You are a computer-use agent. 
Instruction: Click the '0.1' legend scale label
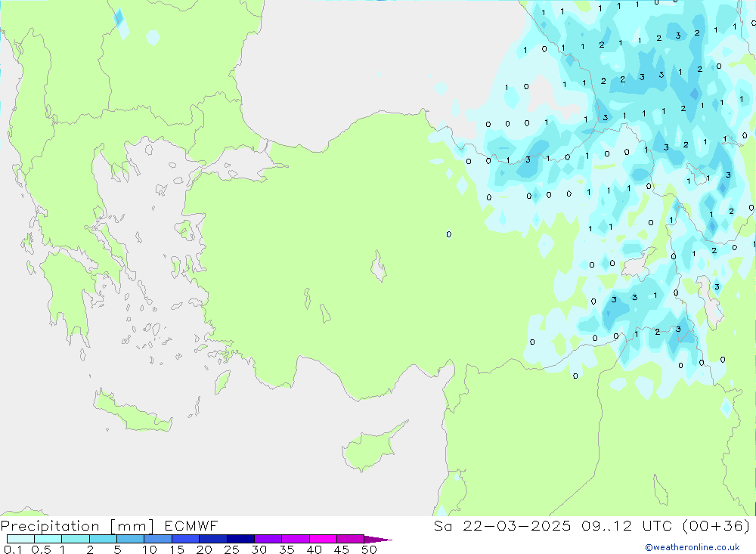[13, 549]
